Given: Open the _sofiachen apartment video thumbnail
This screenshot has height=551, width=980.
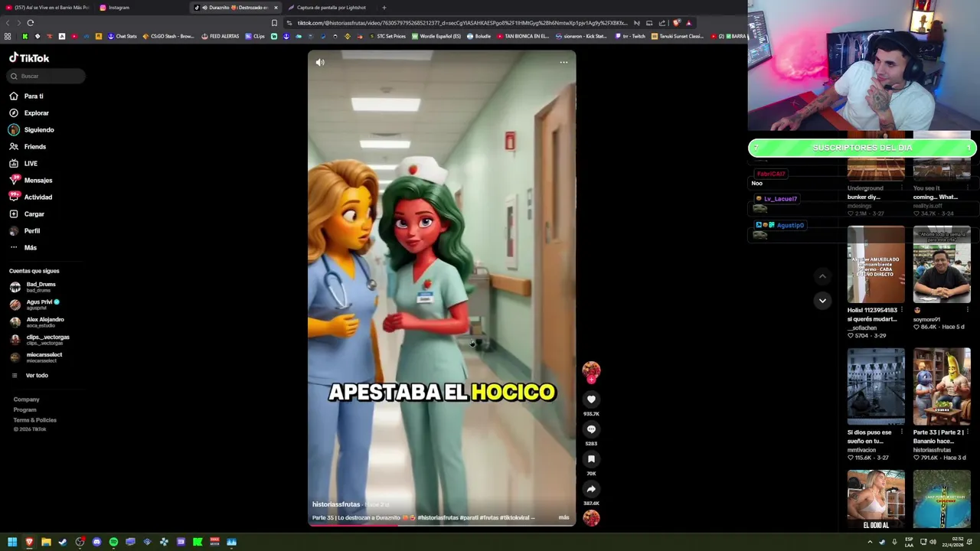Looking at the screenshot, I should pos(876,265).
